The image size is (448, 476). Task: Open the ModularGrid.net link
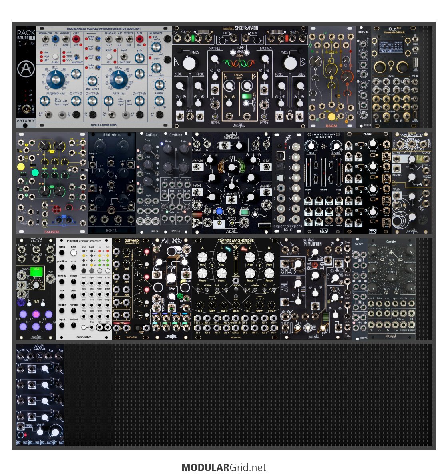click(224, 467)
